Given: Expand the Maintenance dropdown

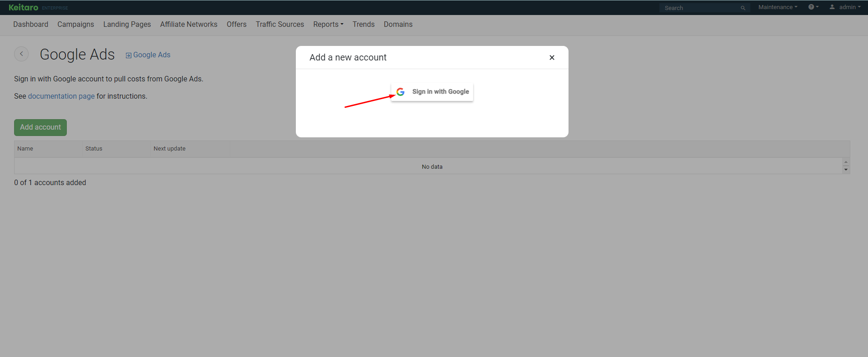Looking at the screenshot, I should coord(778,7).
